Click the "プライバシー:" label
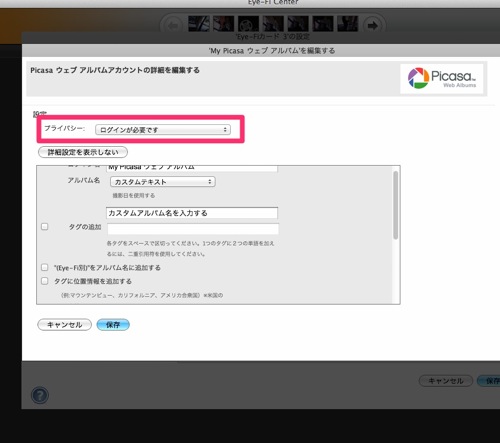 click(x=65, y=128)
